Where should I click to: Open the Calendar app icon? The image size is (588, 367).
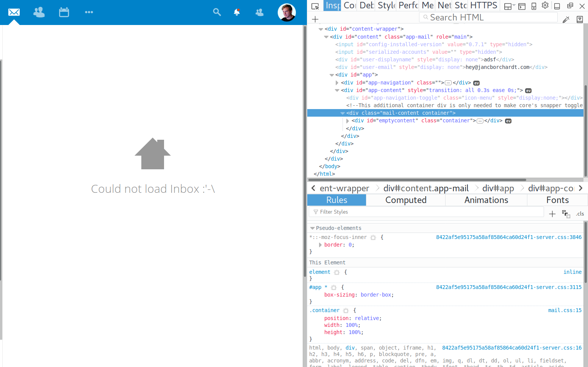(64, 12)
